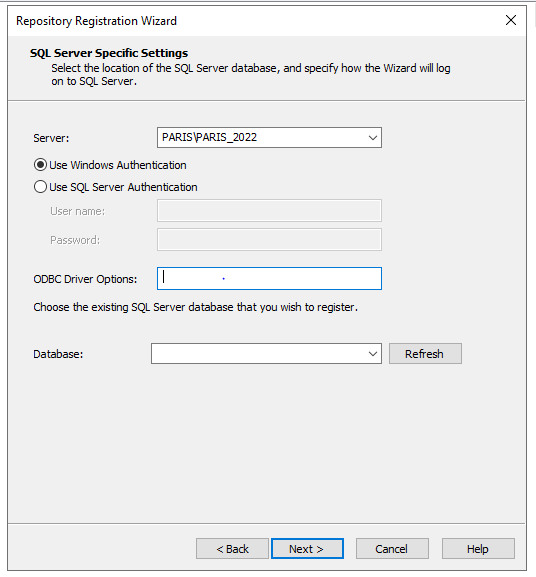This screenshot has height=577, width=536.
Task: Click the grayed-out Password field
Action: pyautogui.click(x=269, y=240)
